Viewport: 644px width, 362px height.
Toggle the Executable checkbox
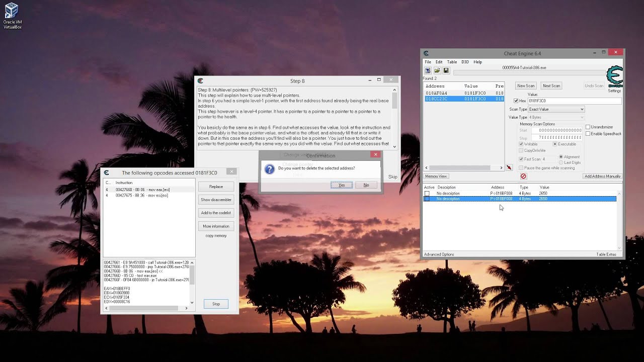(555, 144)
